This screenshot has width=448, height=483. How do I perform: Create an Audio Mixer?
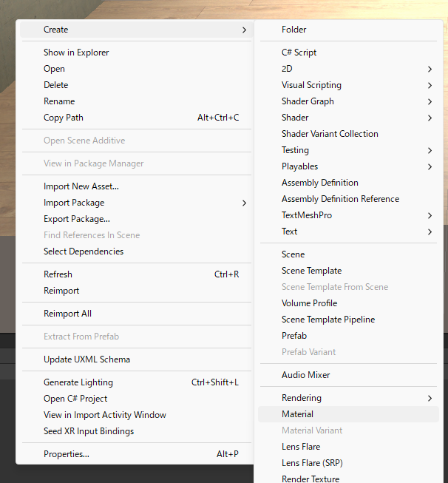tap(348, 375)
